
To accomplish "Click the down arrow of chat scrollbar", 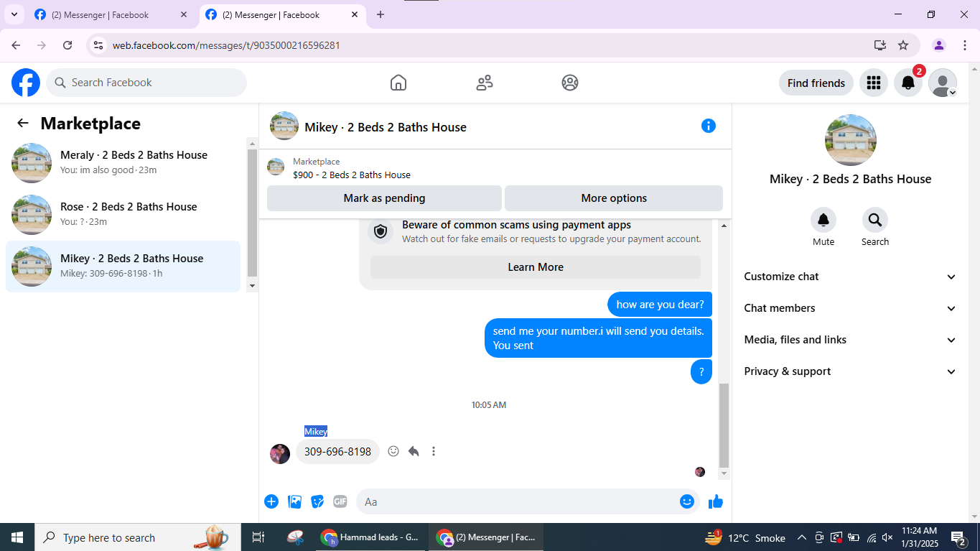I will (x=724, y=474).
